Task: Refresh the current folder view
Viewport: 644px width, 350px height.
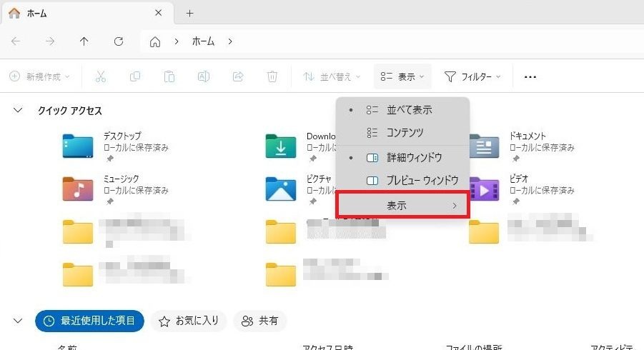Action: 119,41
